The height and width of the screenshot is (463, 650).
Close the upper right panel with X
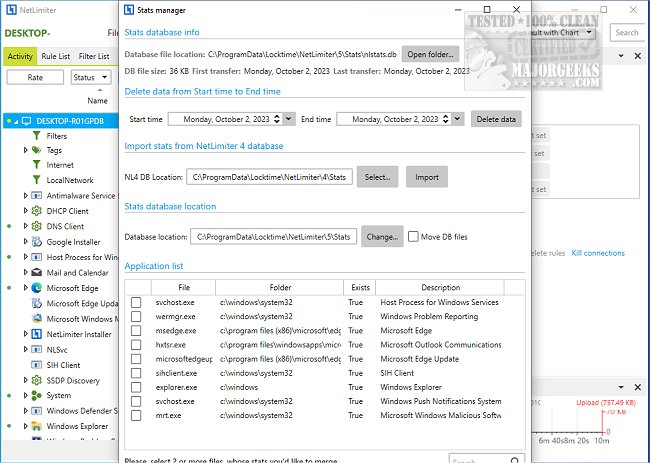pos(638,56)
